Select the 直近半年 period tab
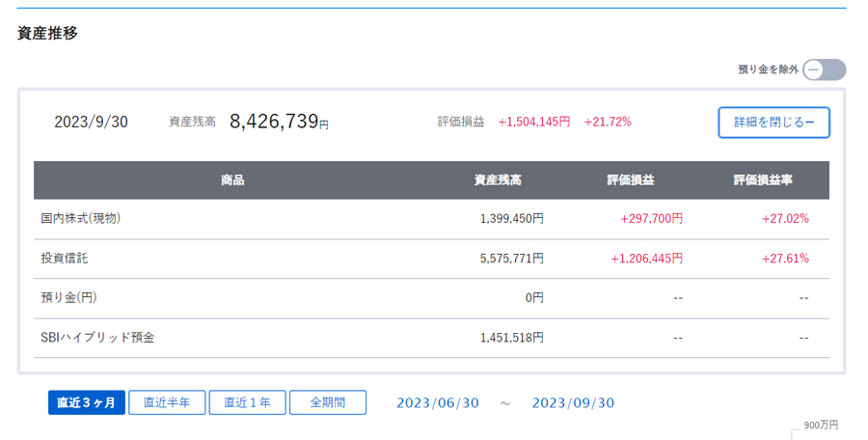 167,402
